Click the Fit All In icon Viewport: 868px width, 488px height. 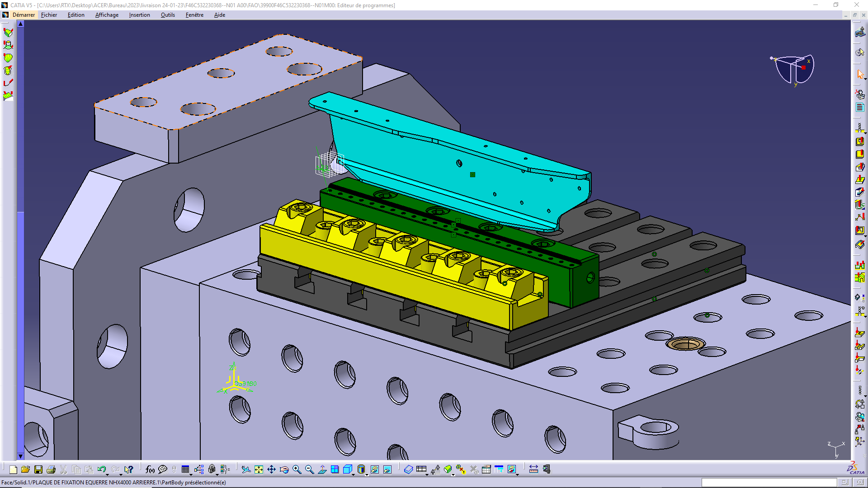[x=259, y=469]
